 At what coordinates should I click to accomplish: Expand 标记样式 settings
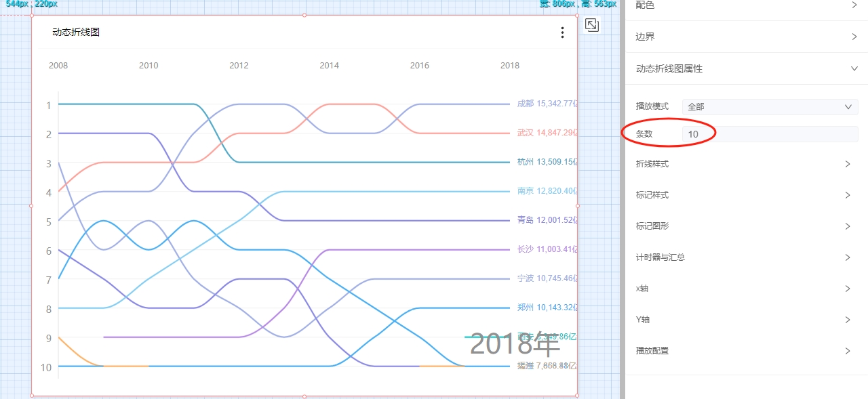point(746,195)
